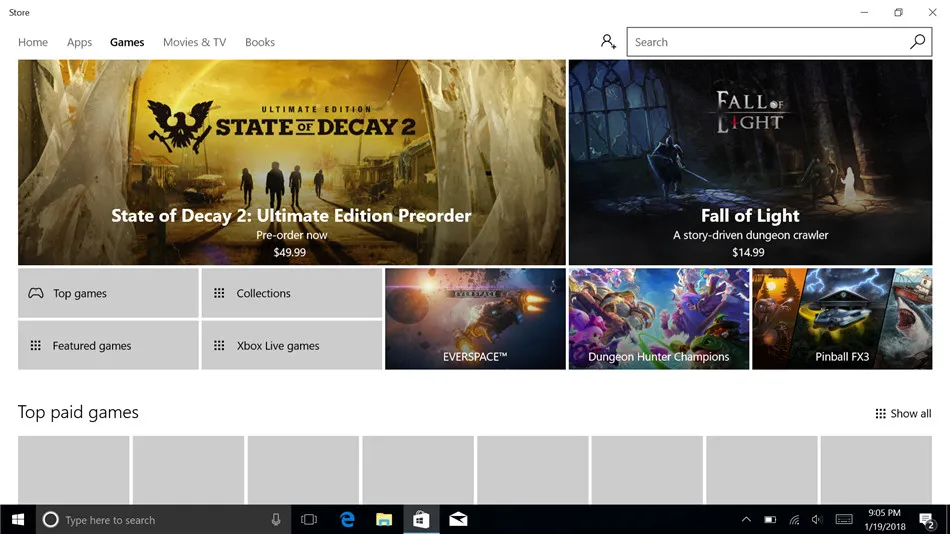This screenshot has height=534, width=950.
Task: Click the Cortana circle icon
Action: coord(50,519)
